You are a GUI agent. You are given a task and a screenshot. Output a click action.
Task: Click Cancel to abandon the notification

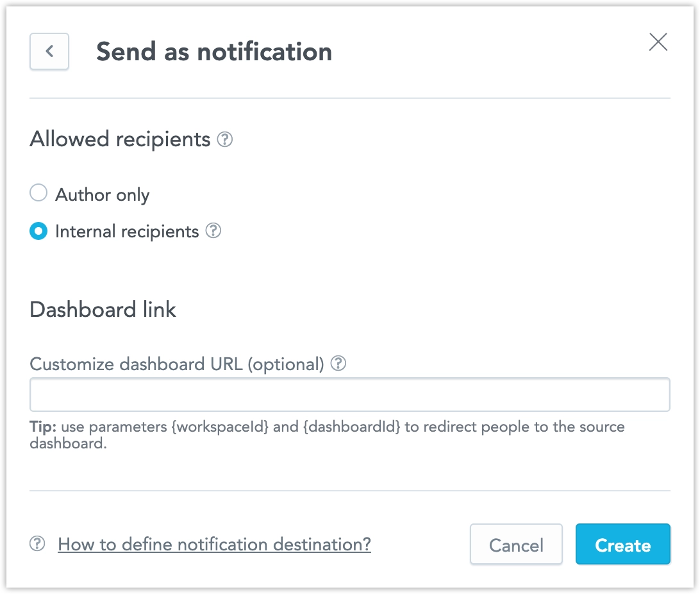(x=516, y=544)
